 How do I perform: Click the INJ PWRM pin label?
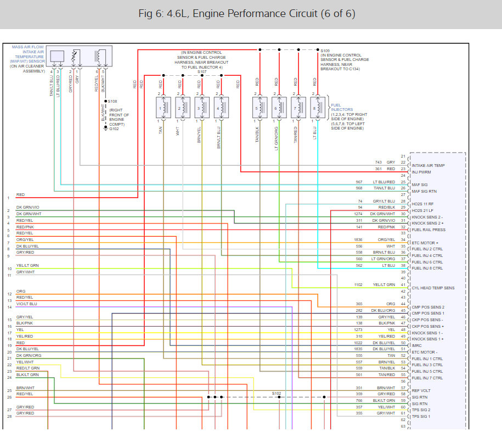(x=421, y=172)
